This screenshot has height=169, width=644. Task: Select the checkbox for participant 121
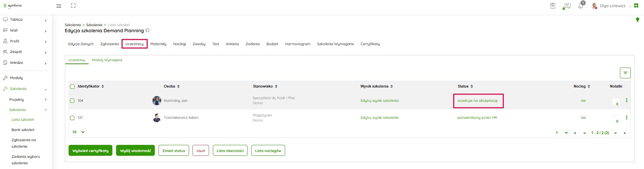coord(72,118)
